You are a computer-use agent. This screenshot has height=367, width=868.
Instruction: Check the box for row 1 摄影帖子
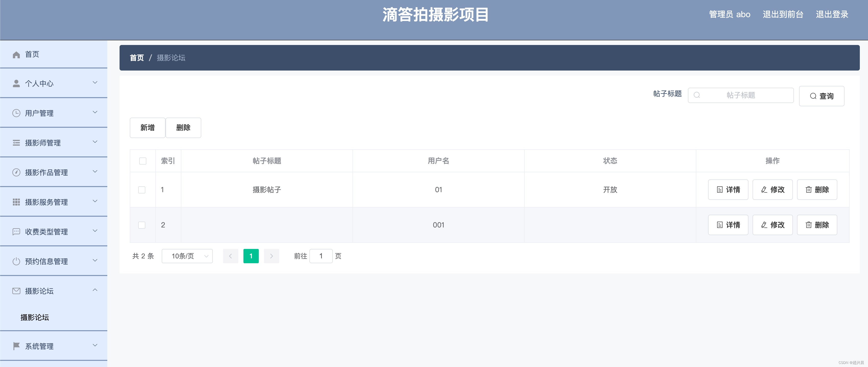(x=142, y=190)
